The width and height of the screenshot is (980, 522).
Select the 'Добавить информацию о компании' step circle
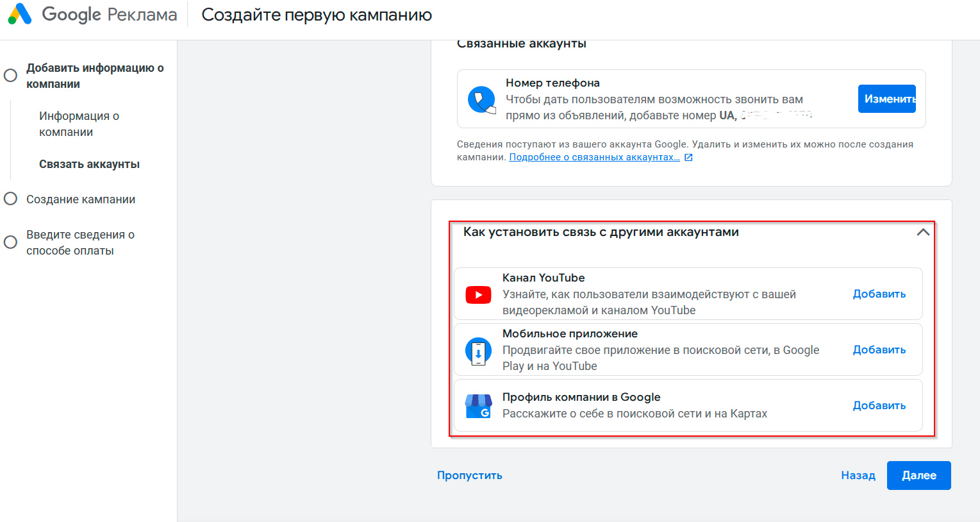[x=10, y=75]
